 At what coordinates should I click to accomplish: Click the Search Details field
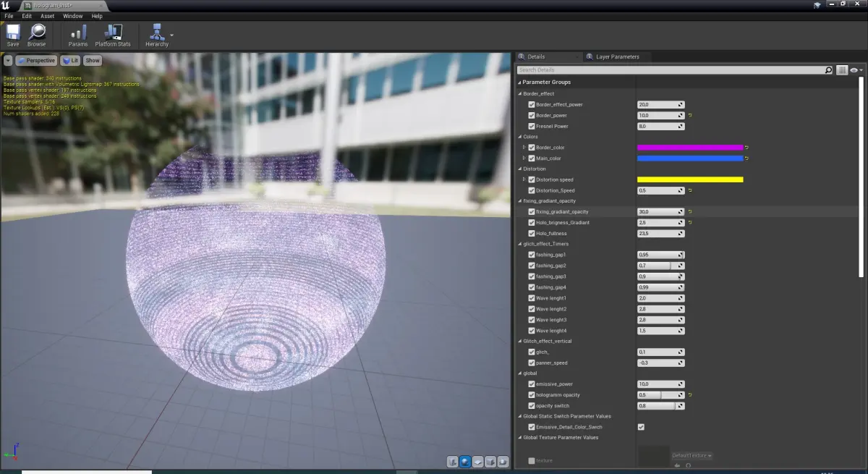click(671, 70)
